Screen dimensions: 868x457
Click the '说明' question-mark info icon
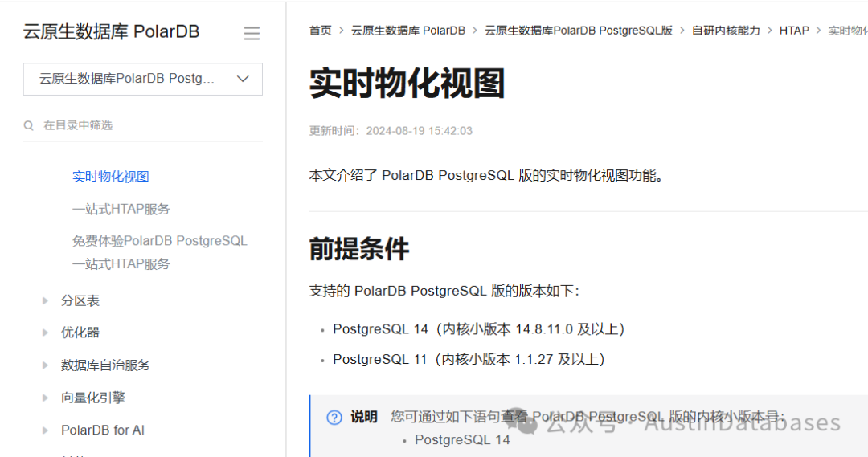(x=334, y=417)
